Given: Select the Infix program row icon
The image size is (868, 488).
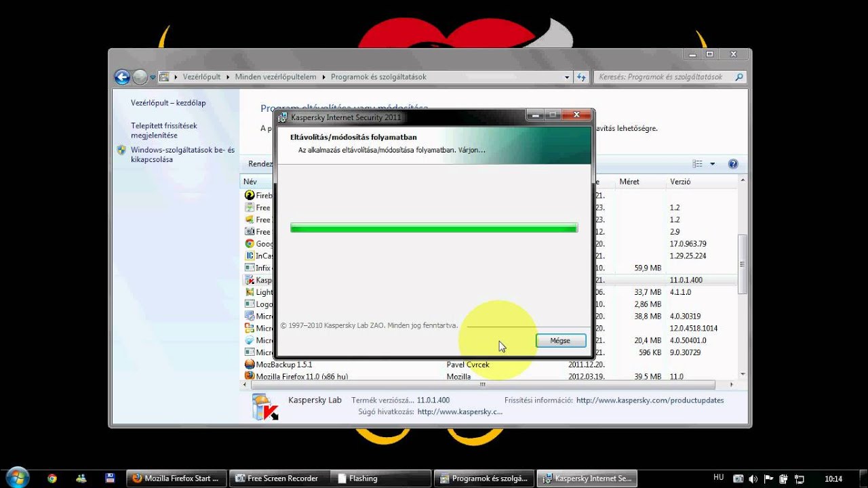Looking at the screenshot, I should (250, 268).
